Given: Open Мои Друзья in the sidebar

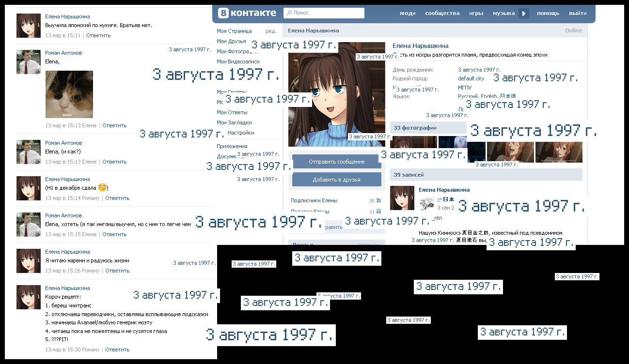Looking at the screenshot, I should 231,41.
